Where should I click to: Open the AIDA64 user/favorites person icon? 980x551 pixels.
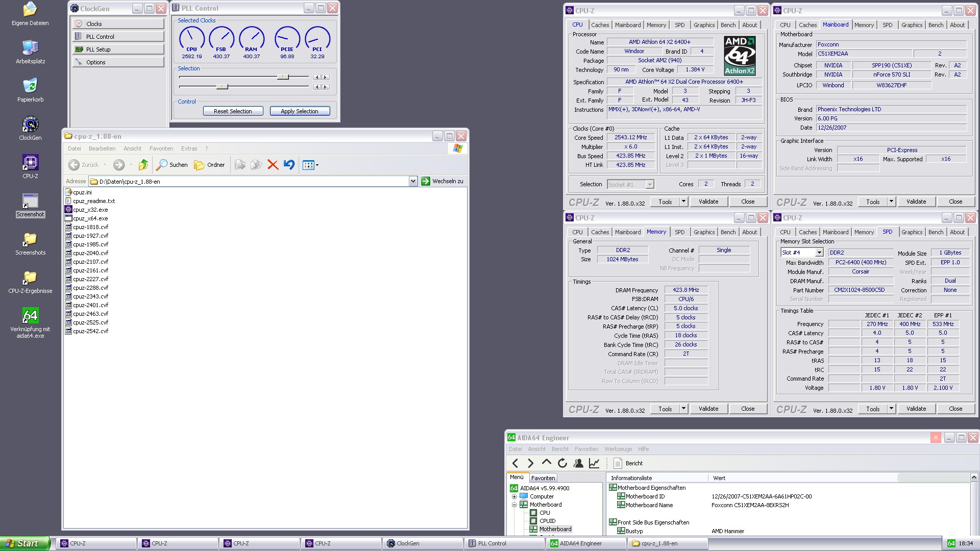pos(578,463)
